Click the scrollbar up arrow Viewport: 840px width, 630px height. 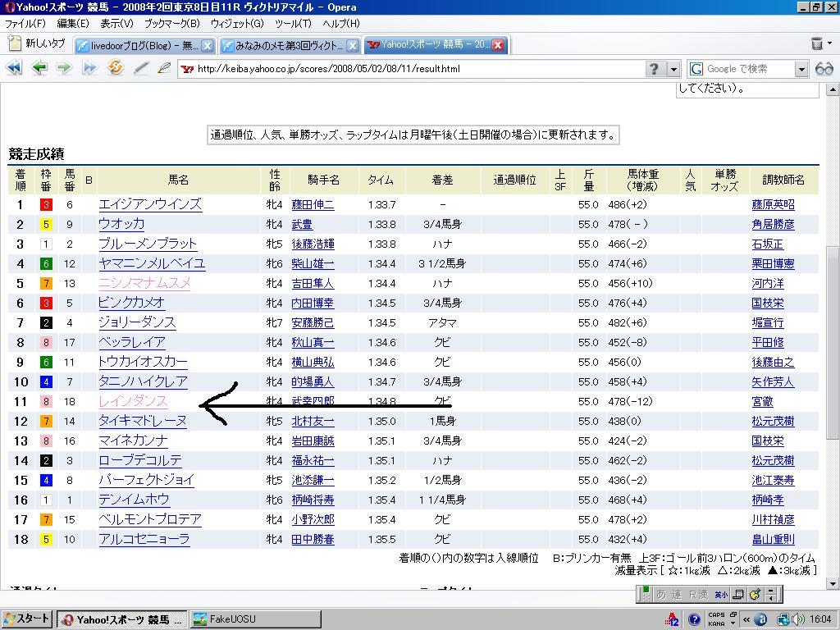click(x=833, y=89)
